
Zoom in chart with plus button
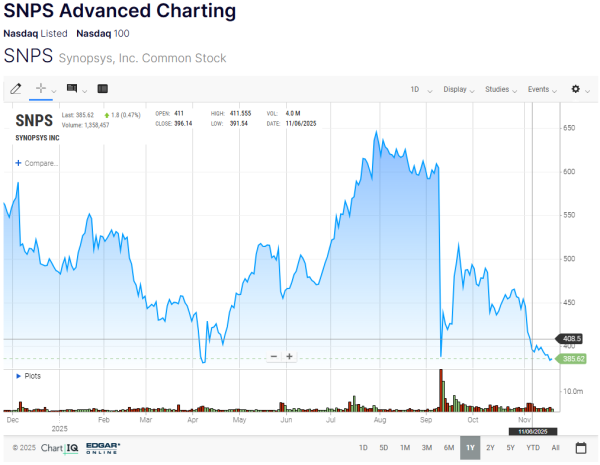coord(290,356)
